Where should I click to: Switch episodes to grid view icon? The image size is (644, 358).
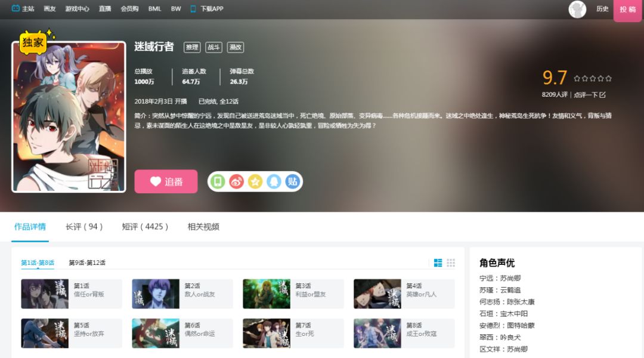(x=451, y=263)
